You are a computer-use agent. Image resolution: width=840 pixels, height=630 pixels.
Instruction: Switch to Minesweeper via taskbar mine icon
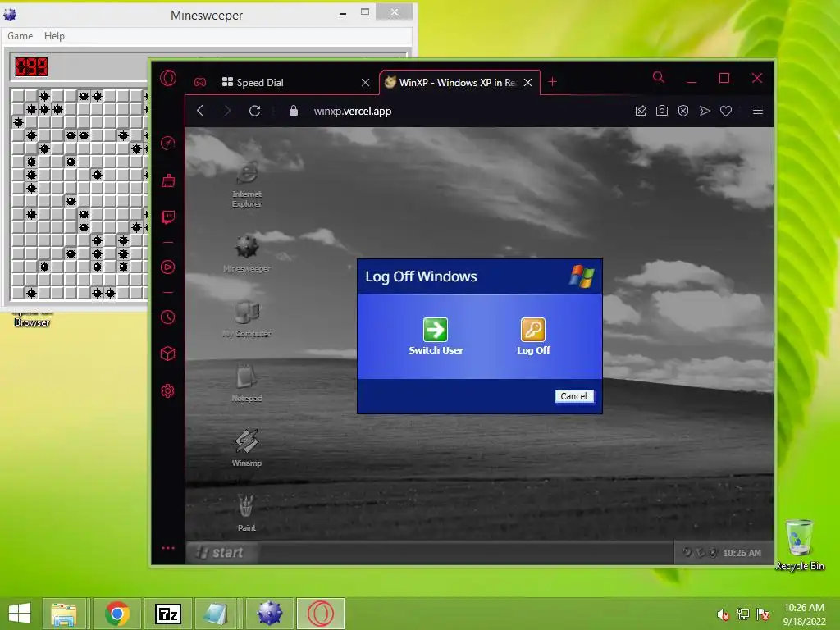269,614
